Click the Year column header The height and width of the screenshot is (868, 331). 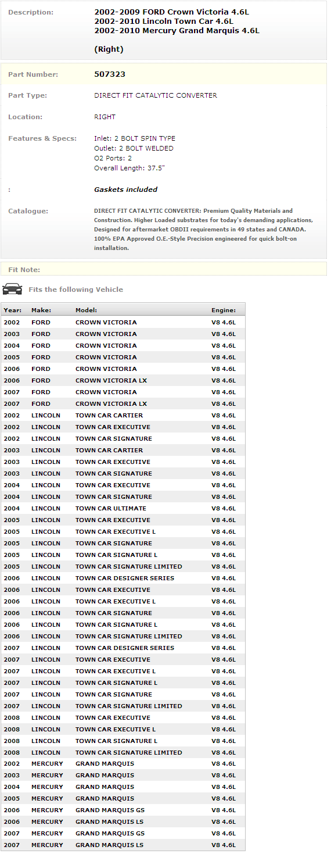click(x=13, y=310)
